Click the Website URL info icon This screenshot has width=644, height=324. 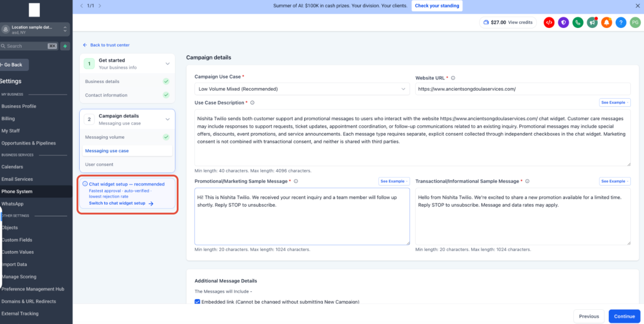point(453,78)
